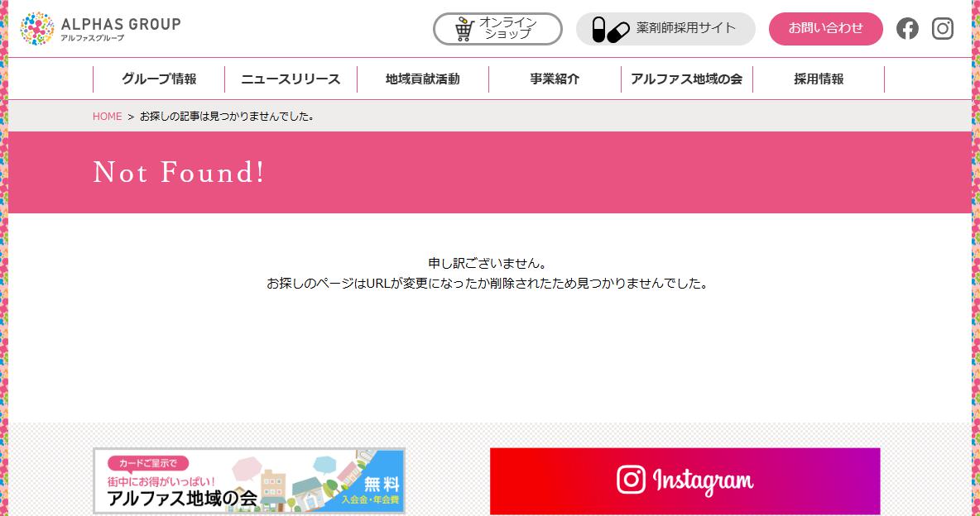Image resolution: width=980 pixels, height=516 pixels.
Task: Click the Alphas Group colorful logo icon
Action: pyautogui.click(x=37, y=29)
